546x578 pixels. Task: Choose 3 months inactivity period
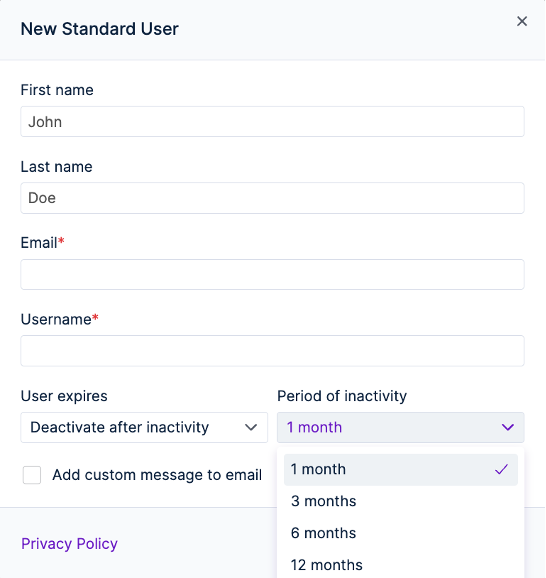(x=401, y=501)
